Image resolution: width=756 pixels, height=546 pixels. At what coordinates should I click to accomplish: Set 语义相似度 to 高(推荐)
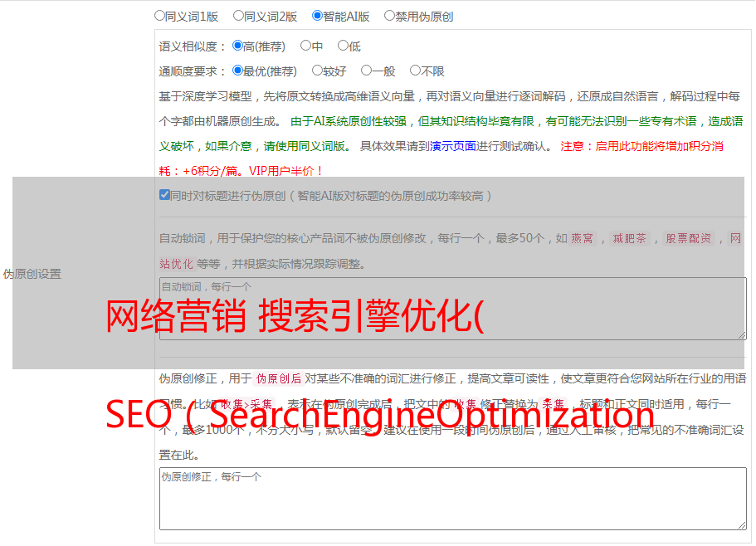pos(237,46)
